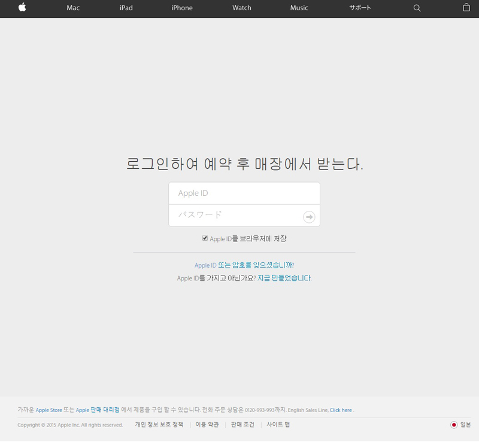The height and width of the screenshot is (448, 479).
Task: Open the Music menu item
Action: (x=299, y=8)
